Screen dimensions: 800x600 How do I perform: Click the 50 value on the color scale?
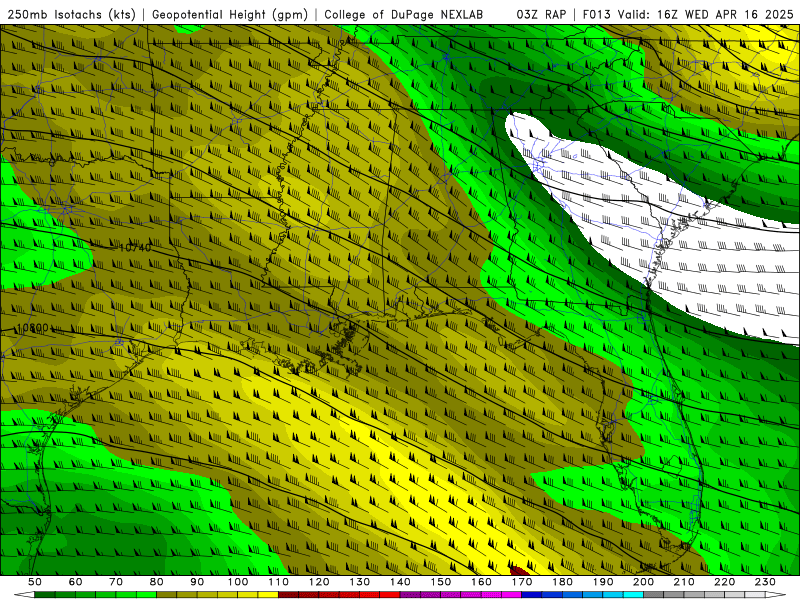tap(35, 582)
